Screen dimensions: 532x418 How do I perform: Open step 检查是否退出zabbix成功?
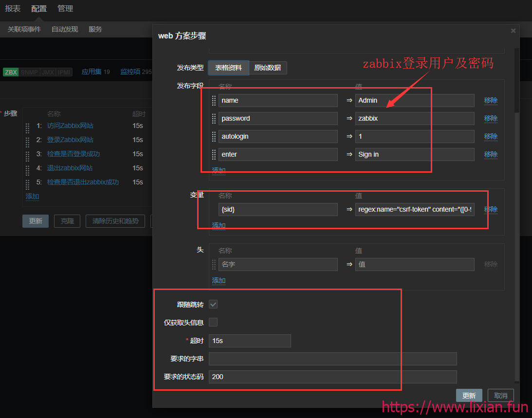point(83,182)
